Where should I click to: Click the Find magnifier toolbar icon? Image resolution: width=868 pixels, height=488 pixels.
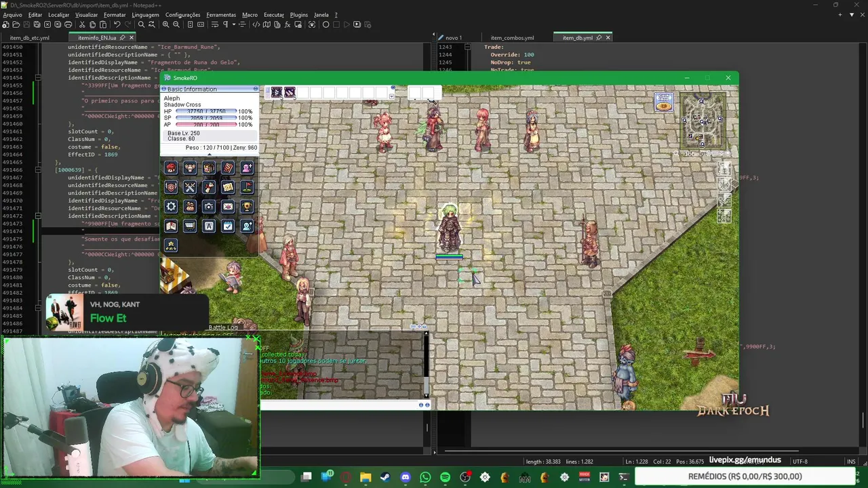pos(141,24)
